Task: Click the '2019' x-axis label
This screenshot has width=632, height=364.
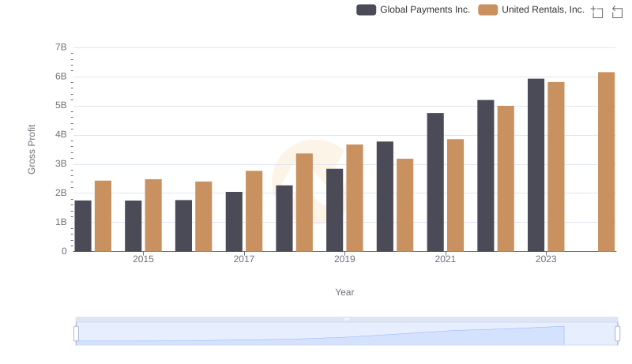Action: 344,259
